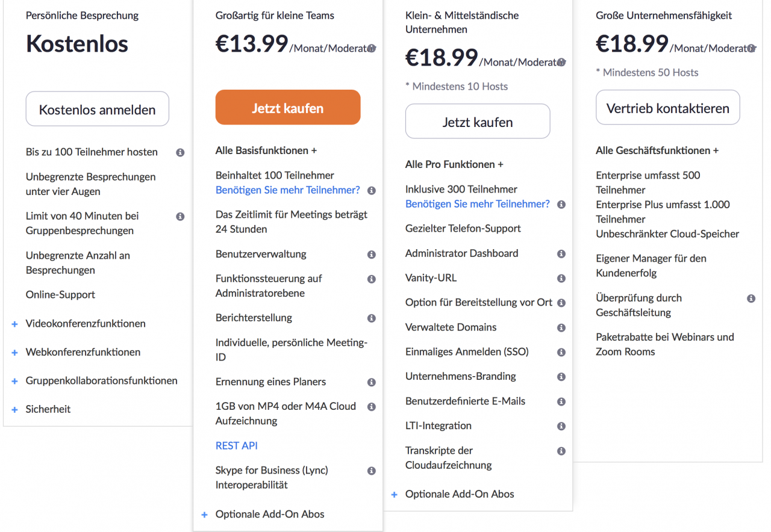Click info icon next to Einmaliges Anmelden (SSO)
This screenshot has height=532, width=771.
(561, 352)
